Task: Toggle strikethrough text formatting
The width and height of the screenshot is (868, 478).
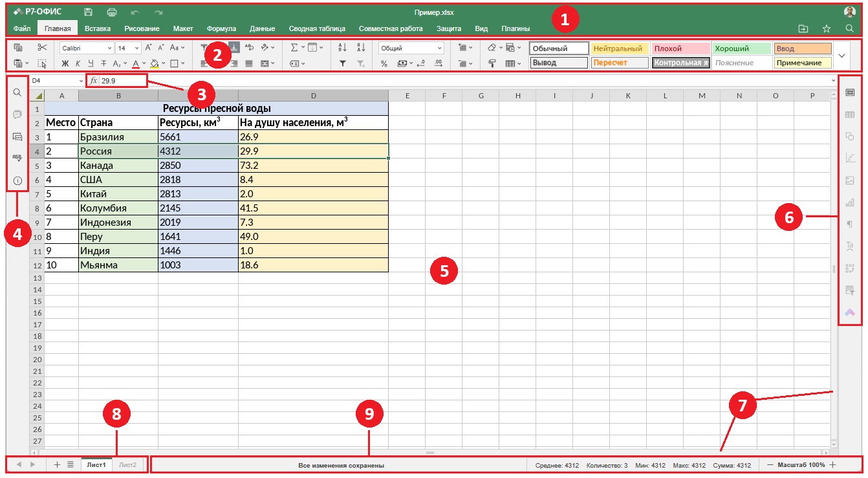Action: 103,63
